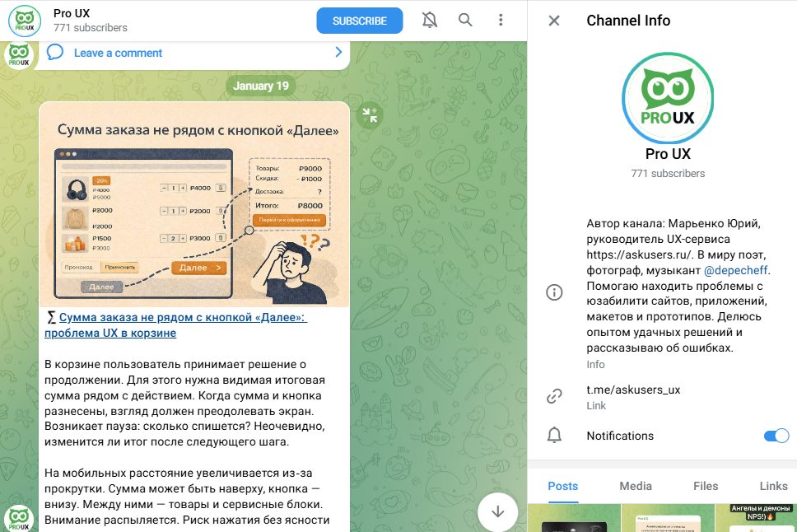The width and height of the screenshot is (797, 532).
Task: Click the Pro UX avatar in header
Action: [25, 21]
